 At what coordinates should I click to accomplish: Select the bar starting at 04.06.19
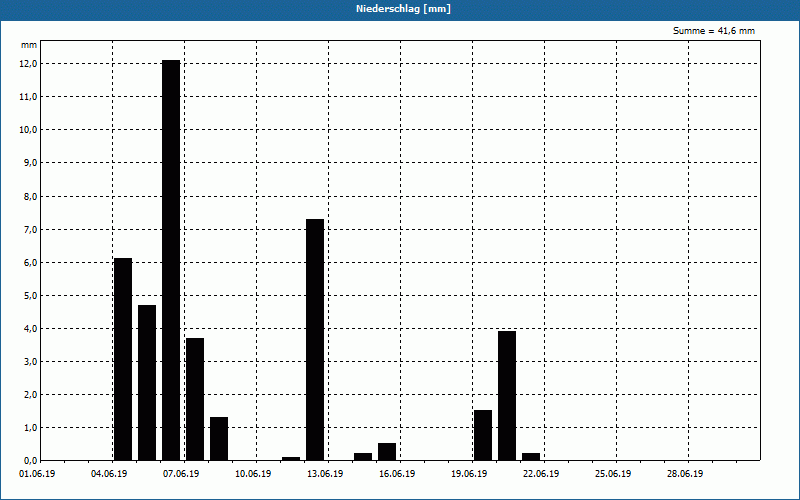click(123, 359)
